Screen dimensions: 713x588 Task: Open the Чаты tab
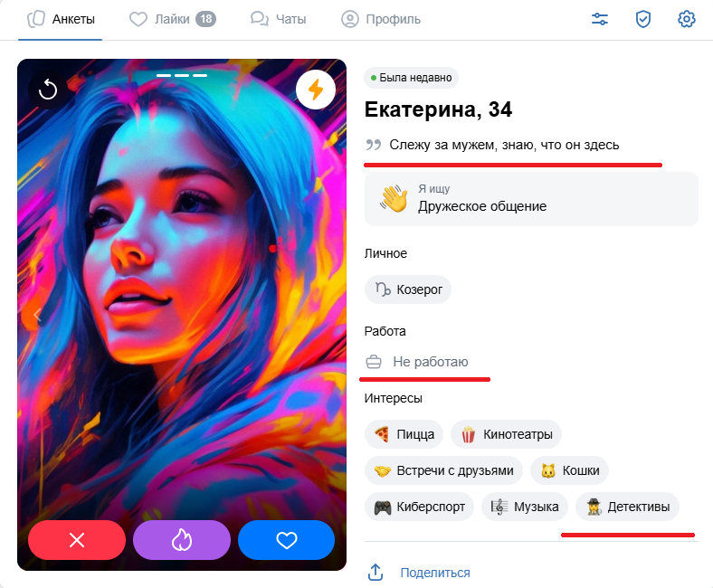pos(279,19)
